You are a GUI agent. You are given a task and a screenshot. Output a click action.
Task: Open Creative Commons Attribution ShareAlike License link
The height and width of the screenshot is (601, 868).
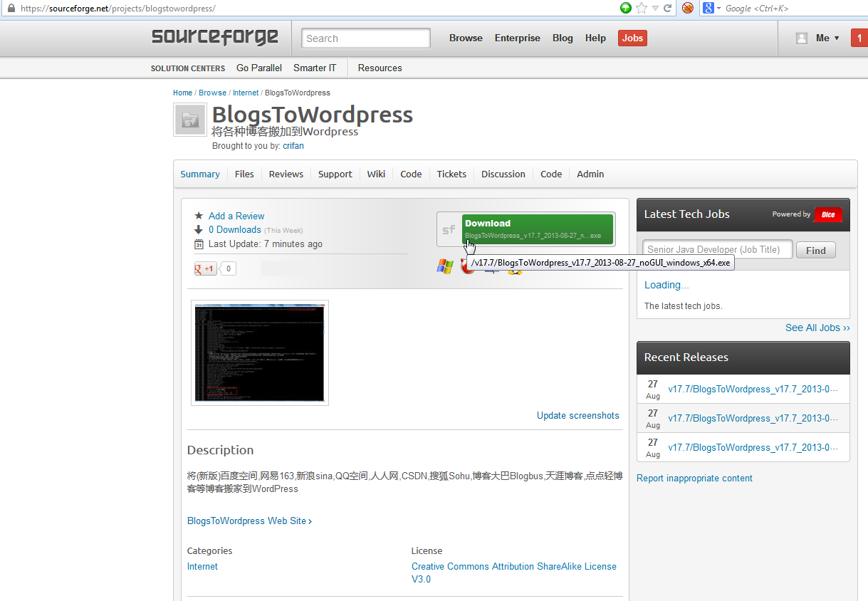click(514, 573)
